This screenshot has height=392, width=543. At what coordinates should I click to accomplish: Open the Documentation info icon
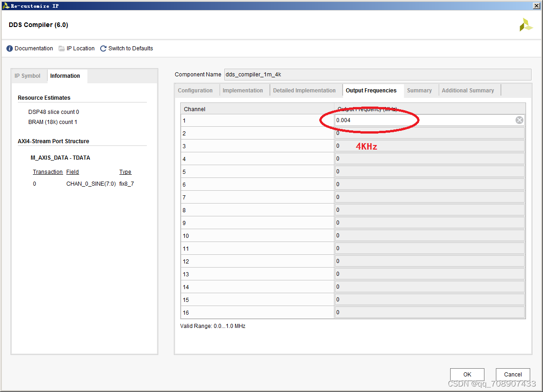10,48
